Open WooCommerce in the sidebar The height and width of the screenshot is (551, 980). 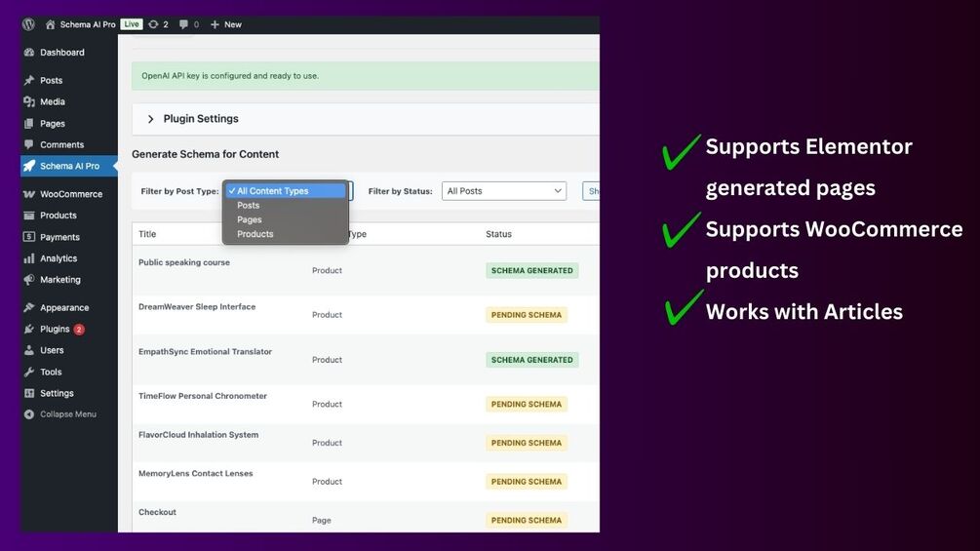[x=69, y=194]
